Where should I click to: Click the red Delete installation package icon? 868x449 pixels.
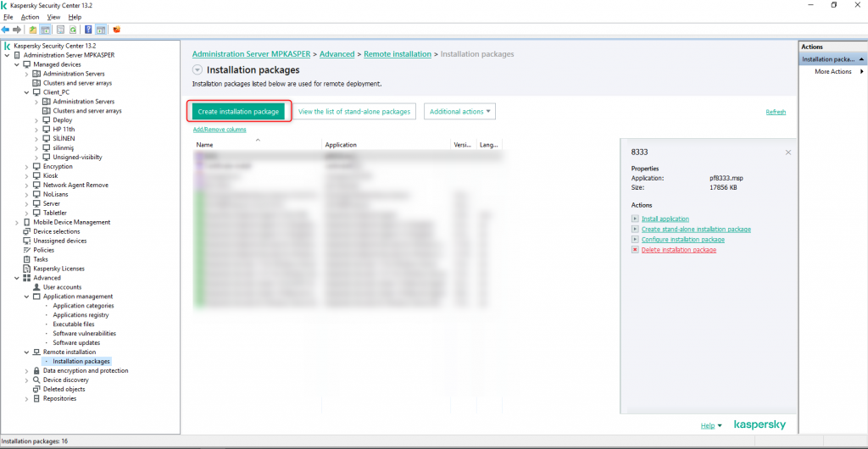coord(635,250)
